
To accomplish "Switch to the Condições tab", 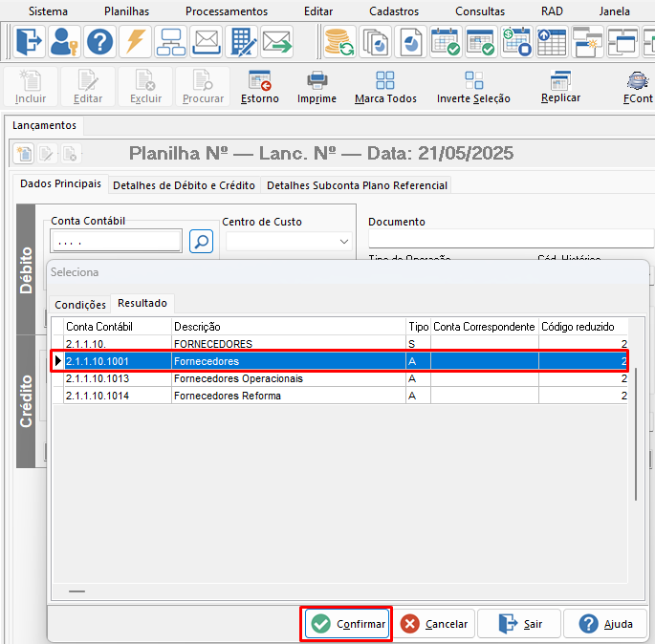I will click(80, 305).
